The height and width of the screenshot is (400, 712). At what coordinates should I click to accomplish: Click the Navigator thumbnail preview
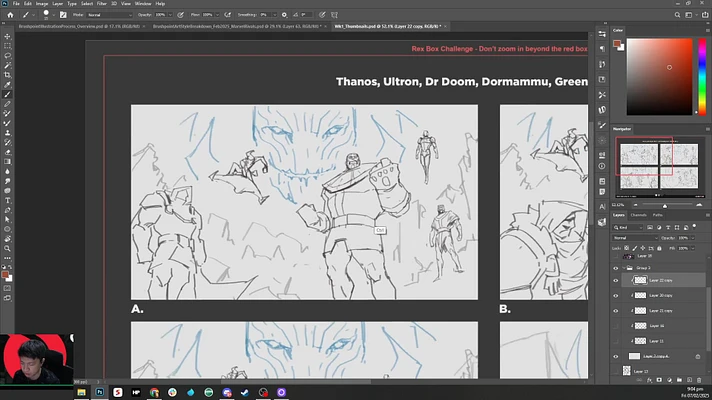tap(659, 166)
